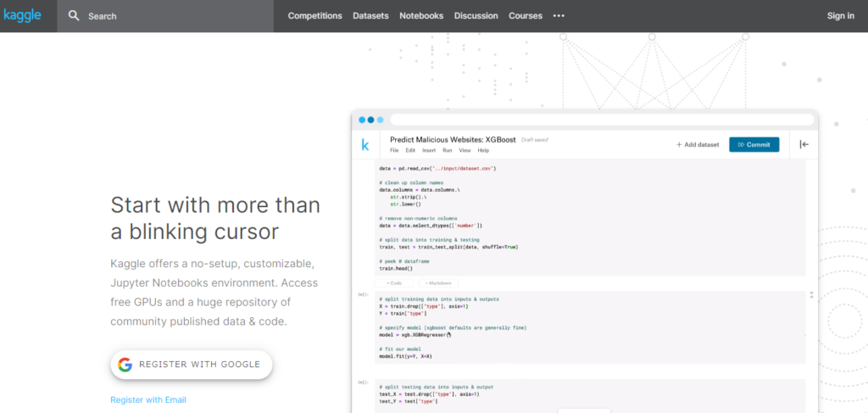Click Sign in link
The height and width of the screenshot is (413, 868).
tap(840, 15)
